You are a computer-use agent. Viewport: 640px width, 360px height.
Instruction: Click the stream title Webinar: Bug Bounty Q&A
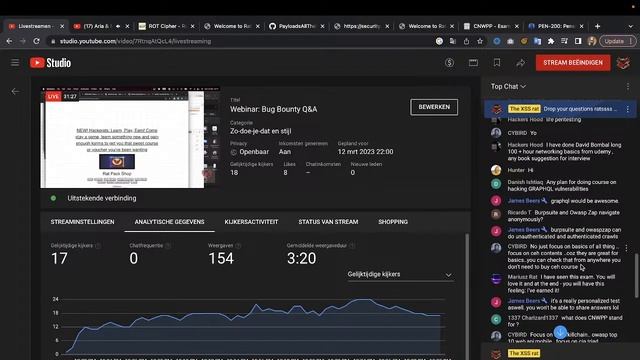[273, 109]
